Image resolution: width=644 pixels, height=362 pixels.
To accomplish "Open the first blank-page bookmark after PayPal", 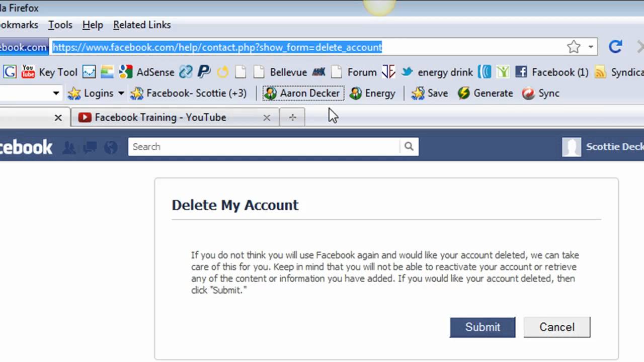I will pos(240,72).
